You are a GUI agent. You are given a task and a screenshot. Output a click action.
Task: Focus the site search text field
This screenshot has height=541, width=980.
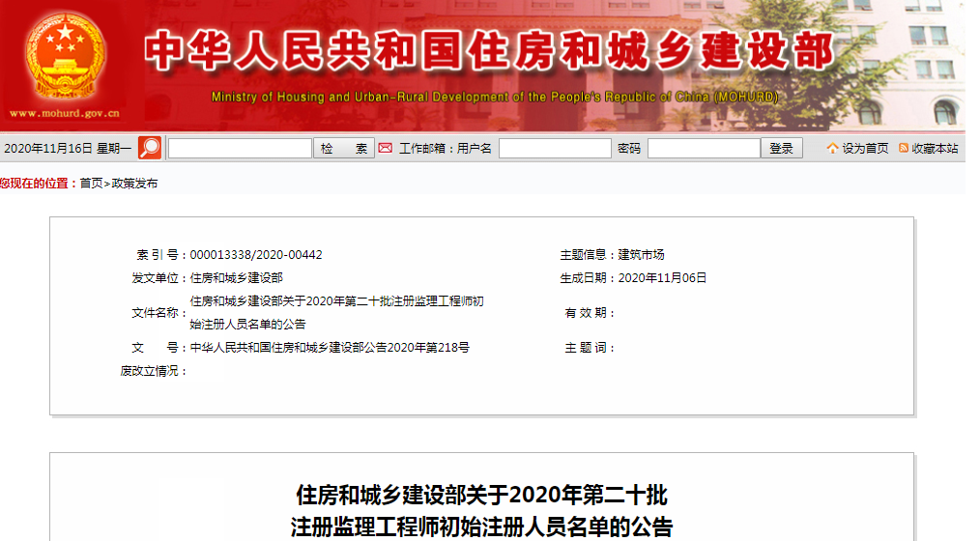click(240, 149)
